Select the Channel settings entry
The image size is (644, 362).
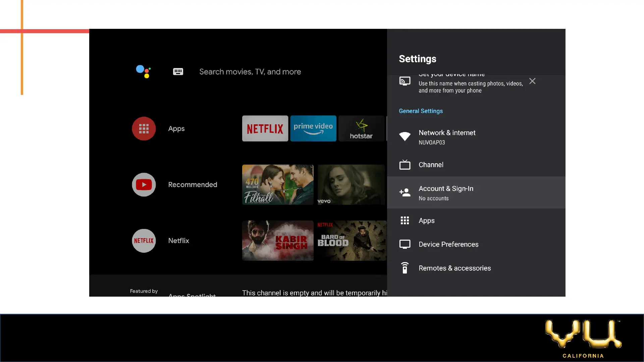pyautogui.click(x=431, y=165)
